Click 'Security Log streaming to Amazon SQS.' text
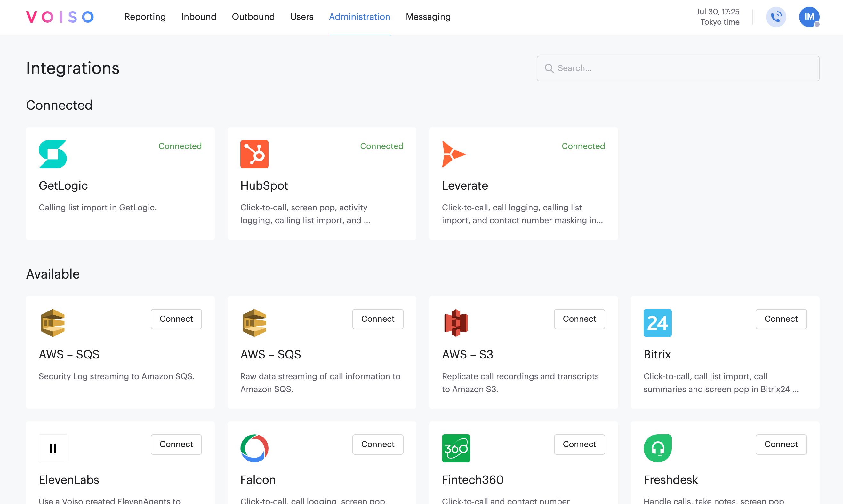Viewport: 843px width, 504px height. tap(116, 376)
